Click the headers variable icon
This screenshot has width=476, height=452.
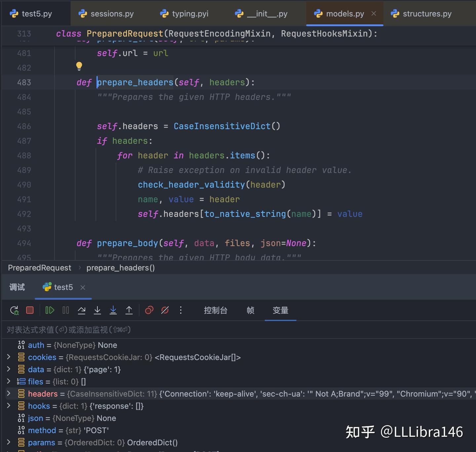pyautogui.click(x=21, y=394)
